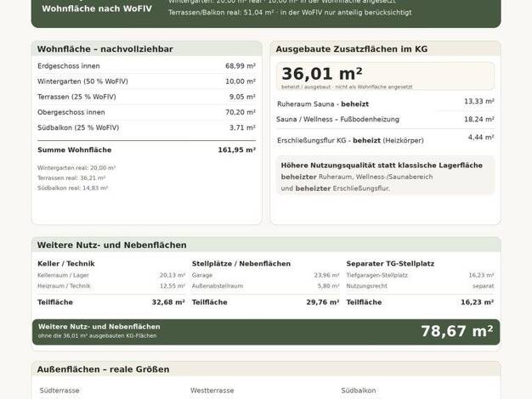Click the total '161,95 m²'
532x399 pixels.
[x=237, y=149]
